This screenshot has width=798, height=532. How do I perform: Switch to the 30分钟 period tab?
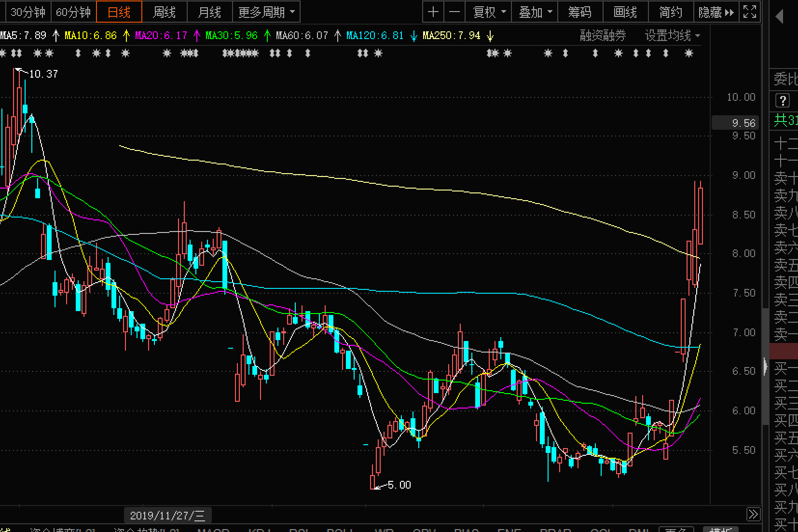(x=28, y=12)
